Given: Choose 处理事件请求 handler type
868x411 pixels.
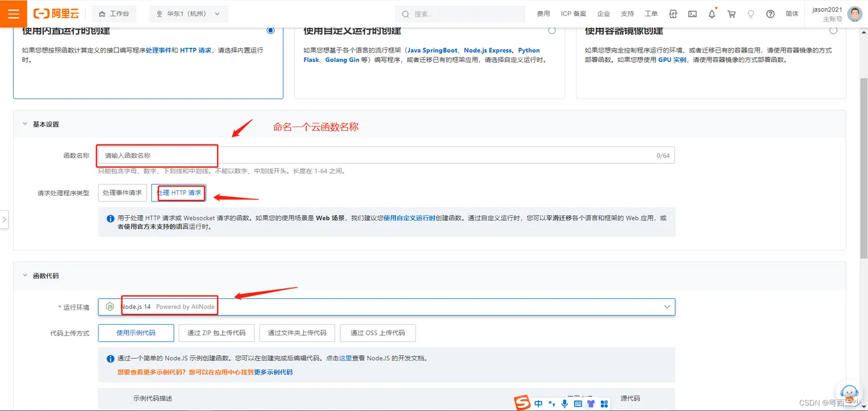Looking at the screenshot, I should point(122,193).
